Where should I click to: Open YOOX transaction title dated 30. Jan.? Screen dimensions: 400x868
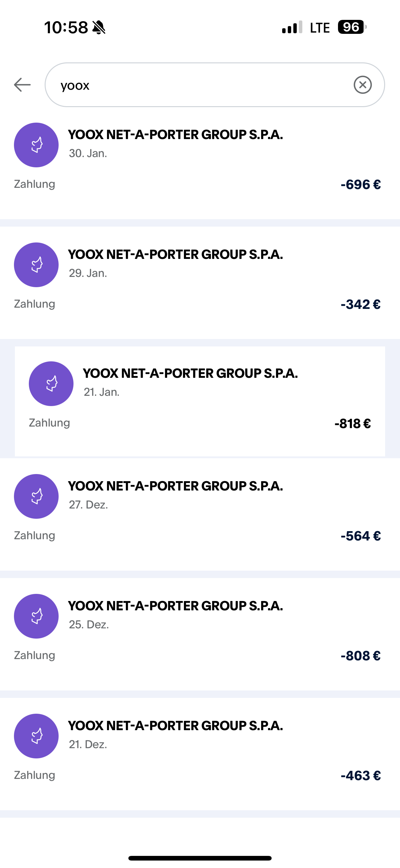click(176, 135)
